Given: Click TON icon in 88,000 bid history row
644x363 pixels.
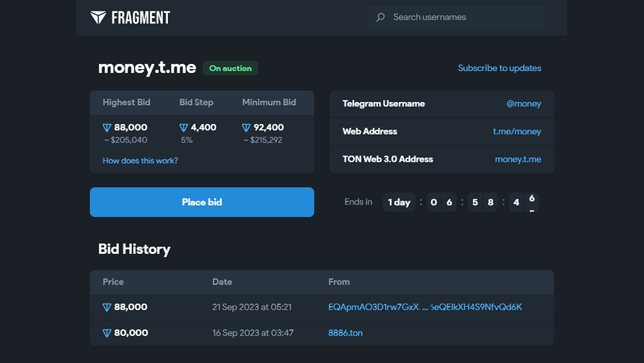Looking at the screenshot, I should [x=107, y=308].
